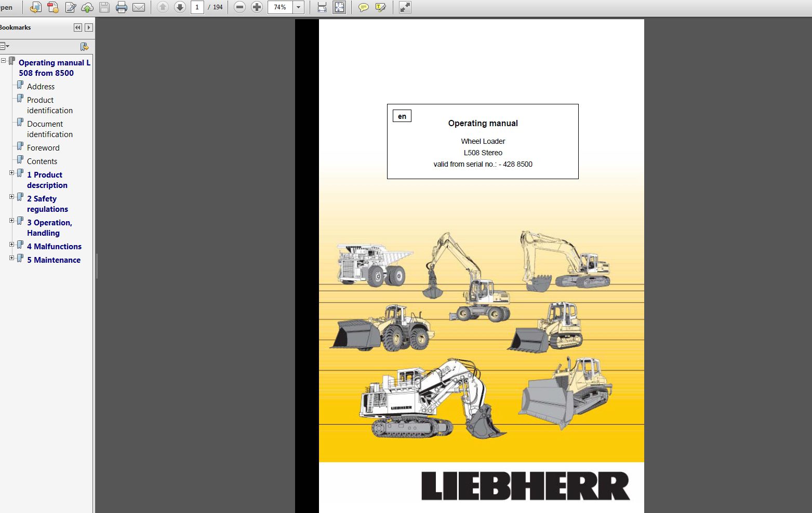Click the New bookmark icon
The image size is (812, 513).
pyautogui.click(x=85, y=47)
